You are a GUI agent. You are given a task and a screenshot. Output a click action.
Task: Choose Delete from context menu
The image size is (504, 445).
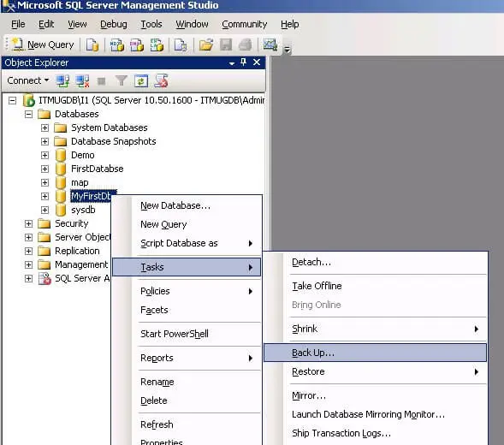[187, 400]
